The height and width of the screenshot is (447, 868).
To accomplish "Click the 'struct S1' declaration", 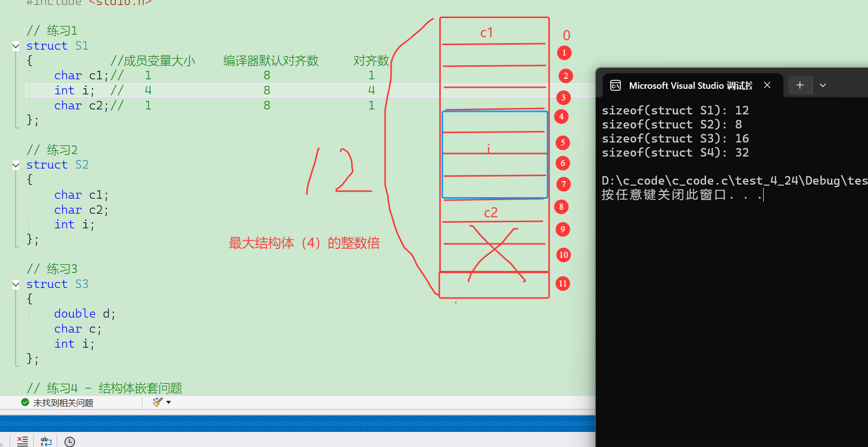I will point(57,46).
